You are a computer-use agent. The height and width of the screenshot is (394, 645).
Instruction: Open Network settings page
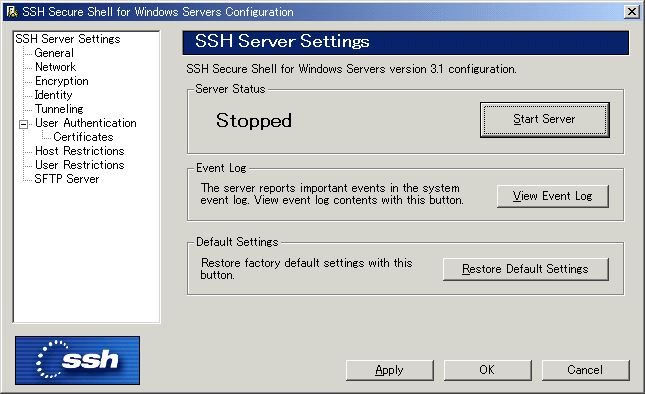[x=56, y=67]
